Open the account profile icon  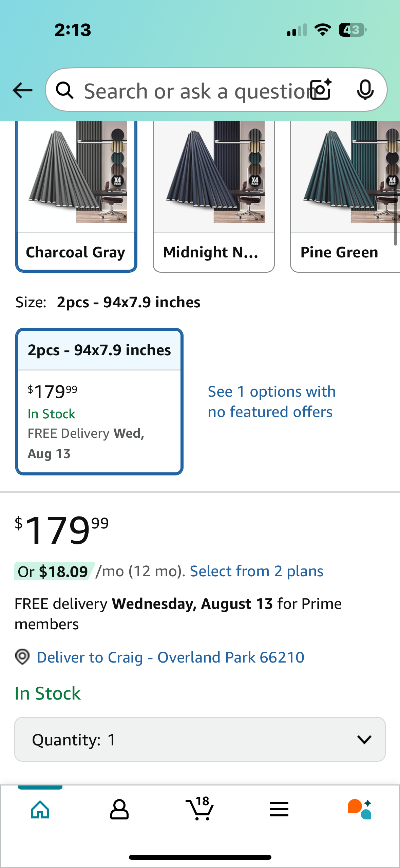pos(119,810)
